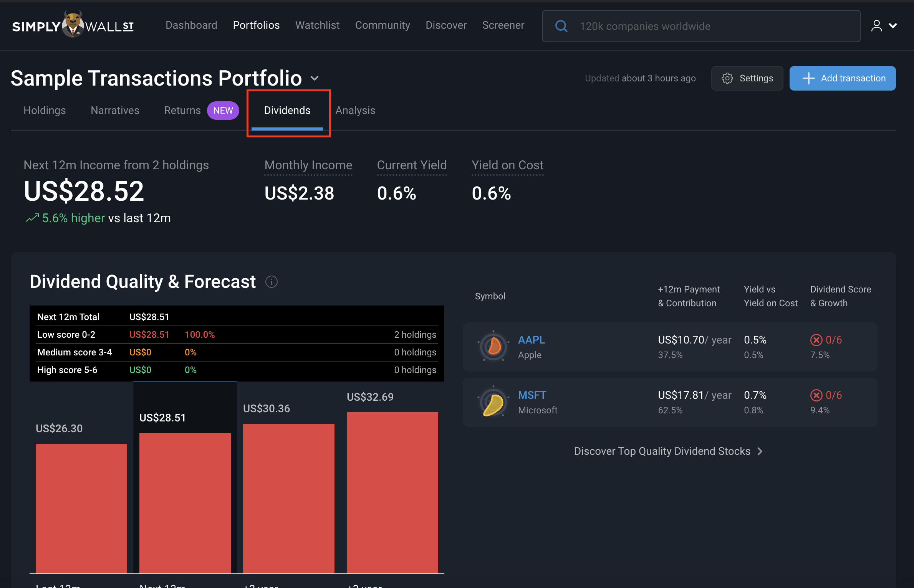Screen dimensions: 914x588
Task: Open the AAPL ticker link
Action: pos(531,340)
